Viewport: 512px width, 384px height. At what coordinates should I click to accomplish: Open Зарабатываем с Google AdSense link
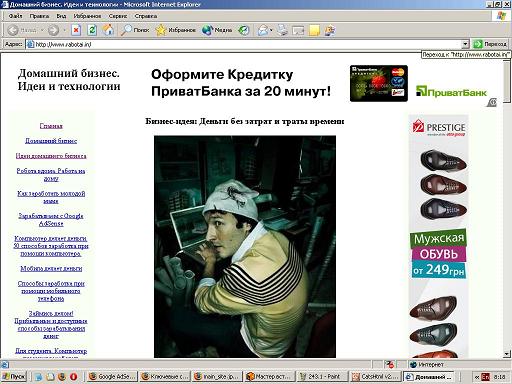[x=51, y=220]
